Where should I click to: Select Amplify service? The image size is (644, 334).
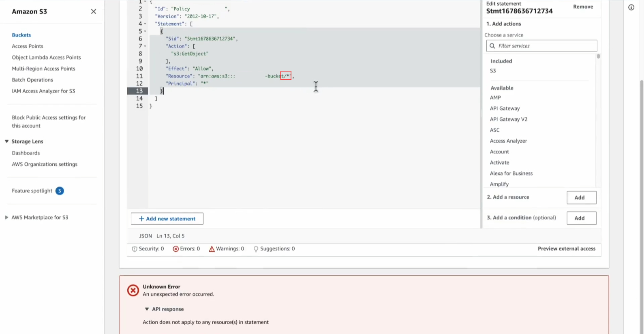coord(499,184)
